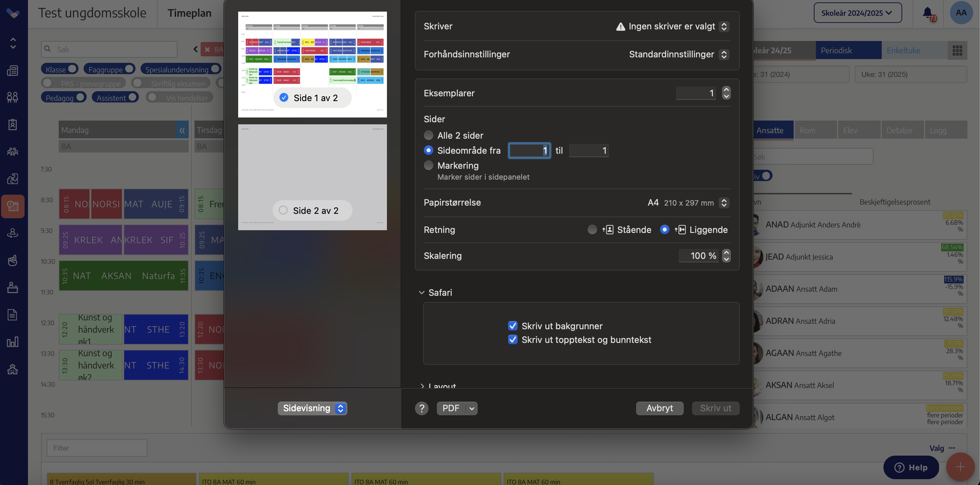The image size is (980, 485).
Task: Switch to the Rom tab
Action: (815, 130)
